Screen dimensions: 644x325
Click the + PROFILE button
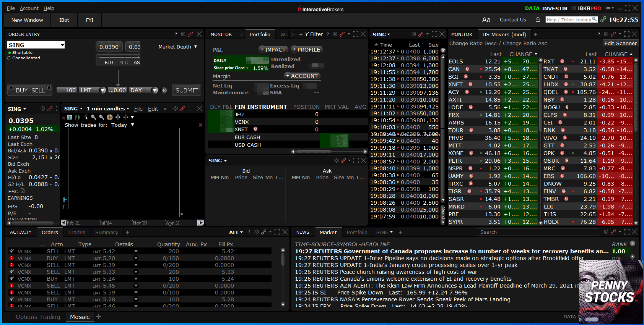pyautogui.click(x=306, y=49)
